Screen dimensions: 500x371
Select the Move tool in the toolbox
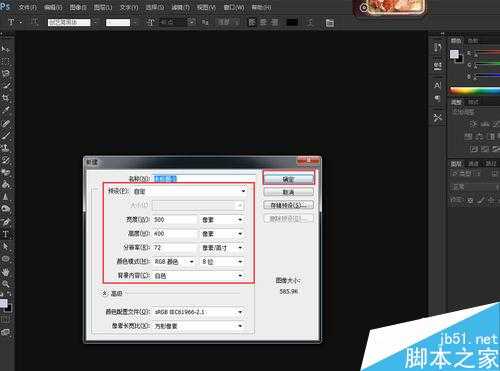6,49
